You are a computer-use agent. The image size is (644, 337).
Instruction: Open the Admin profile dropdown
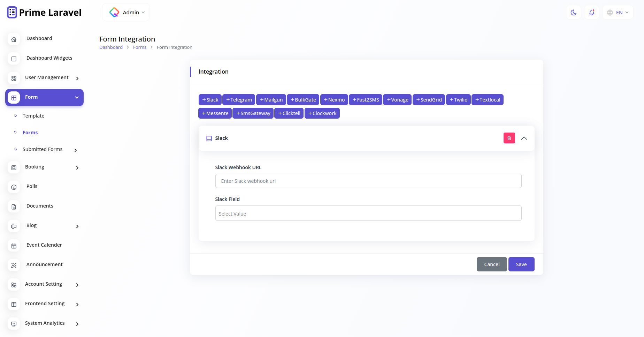pos(126,12)
